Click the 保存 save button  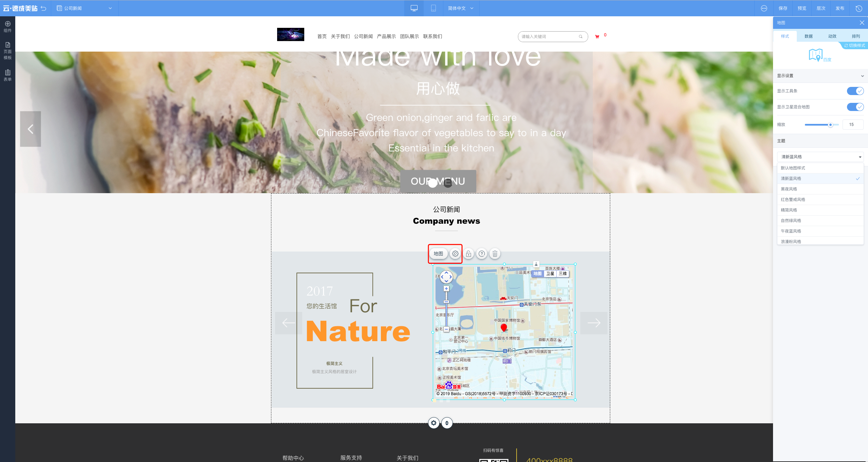(783, 8)
